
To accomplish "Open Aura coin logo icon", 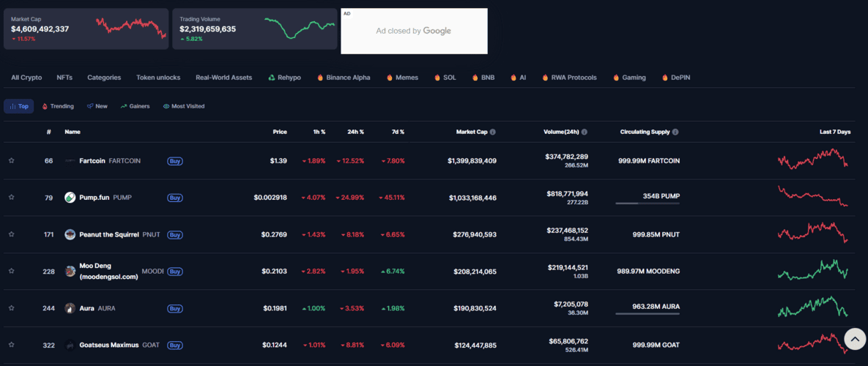I will 70,308.
